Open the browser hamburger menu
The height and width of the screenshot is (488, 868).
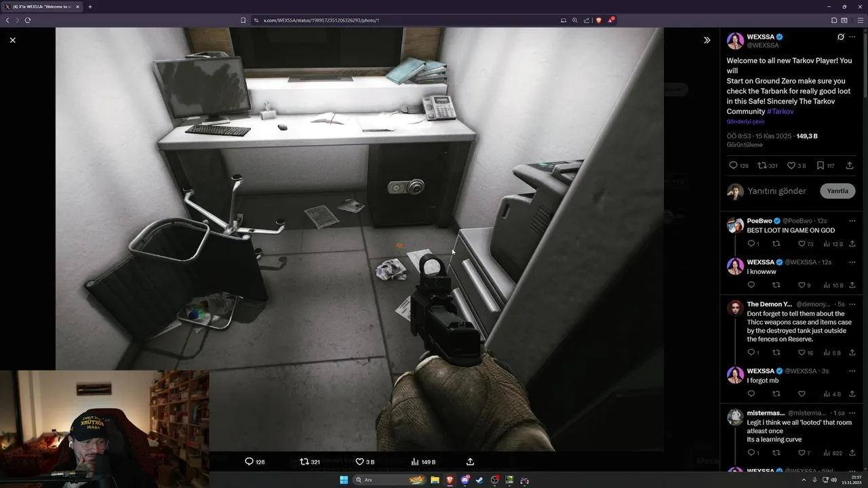click(x=860, y=20)
